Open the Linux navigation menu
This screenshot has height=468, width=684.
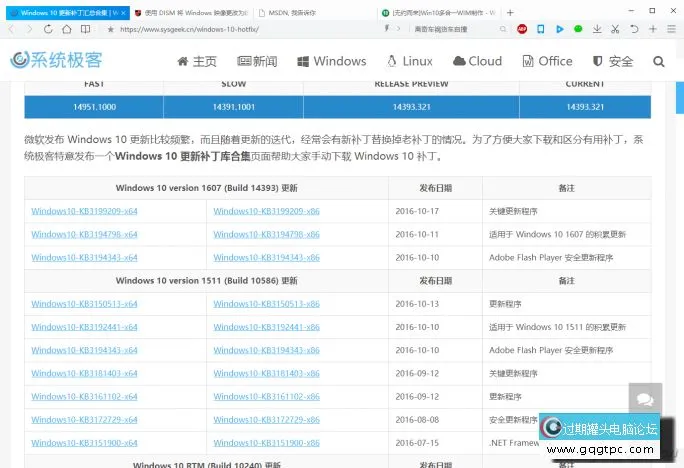tap(410, 61)
